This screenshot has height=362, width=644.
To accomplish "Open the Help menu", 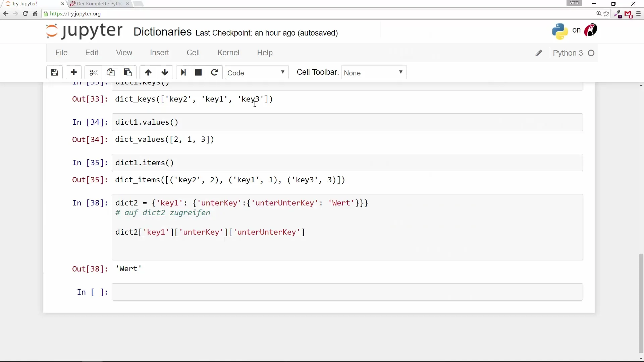I will pos(265,53).
